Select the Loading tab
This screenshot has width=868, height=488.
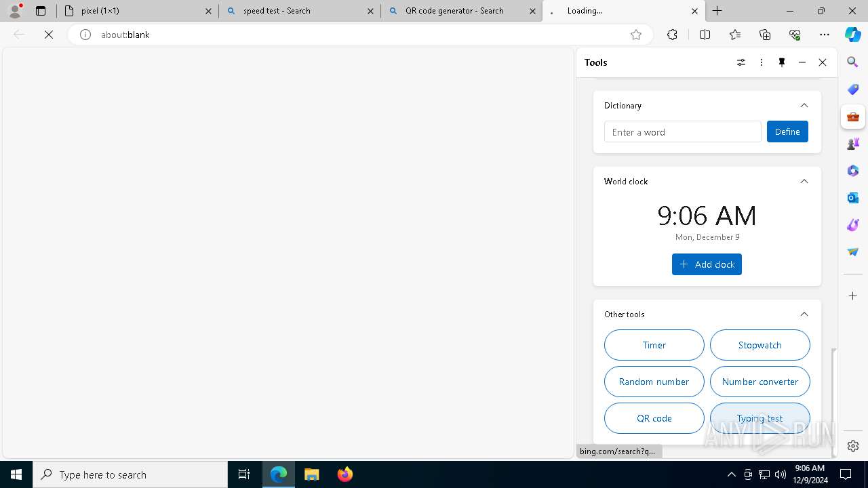pyautogui.click(x=624, y=11)
